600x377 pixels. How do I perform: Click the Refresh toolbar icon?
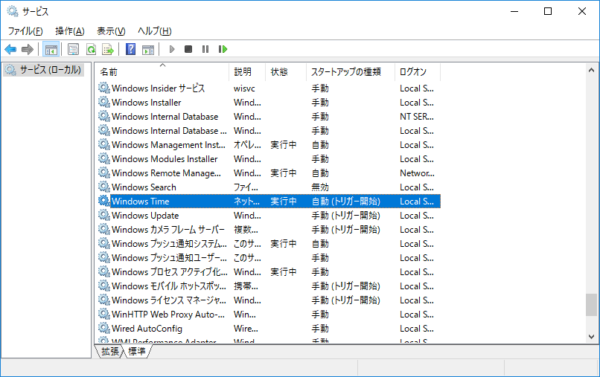click(x=91, y=49)
